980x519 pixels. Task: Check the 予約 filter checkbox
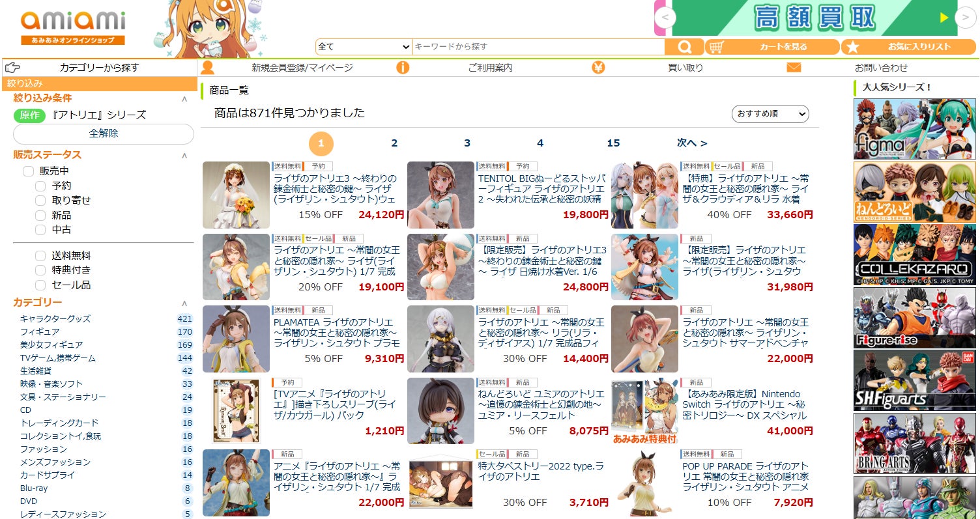pyautogui.click(x=40, y=186)
